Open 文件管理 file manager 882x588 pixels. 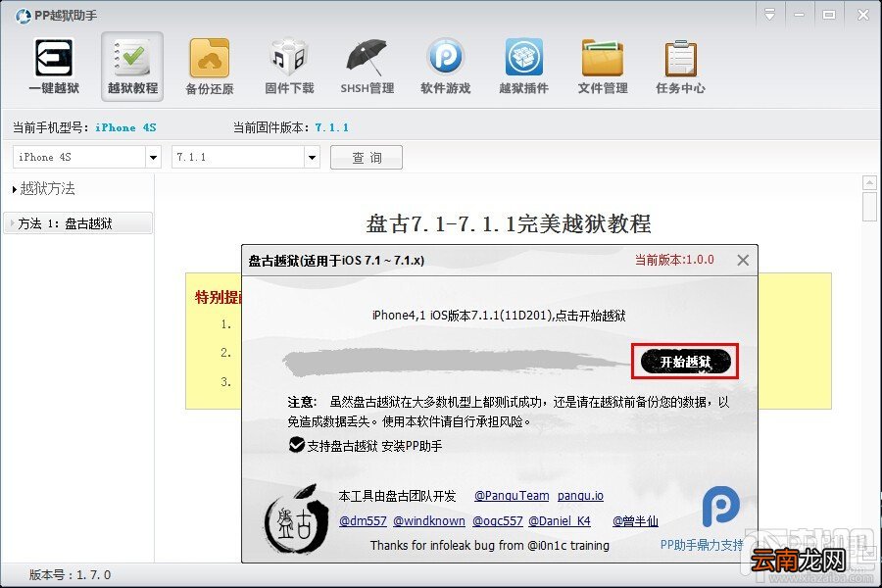pyautogui.click(x=603, y=66)
